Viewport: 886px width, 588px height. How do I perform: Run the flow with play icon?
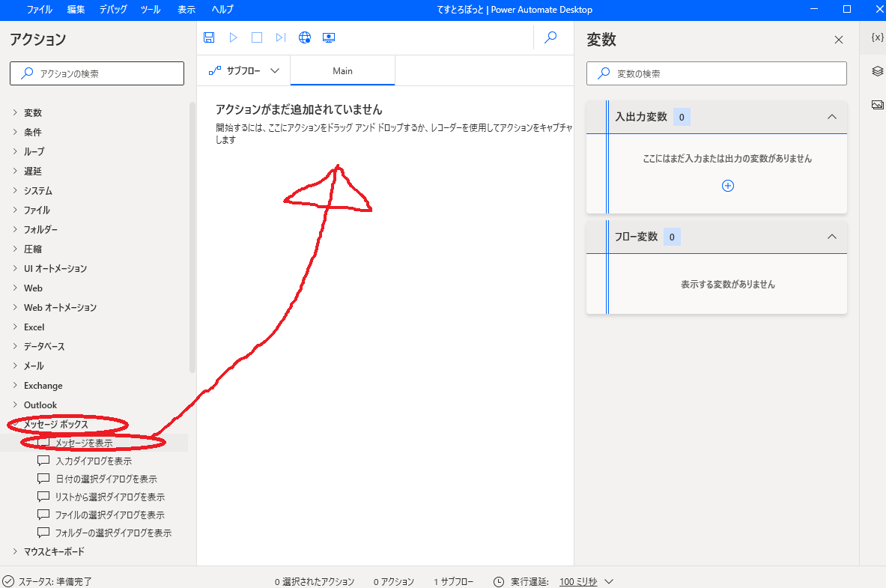[x=233, y=37]
